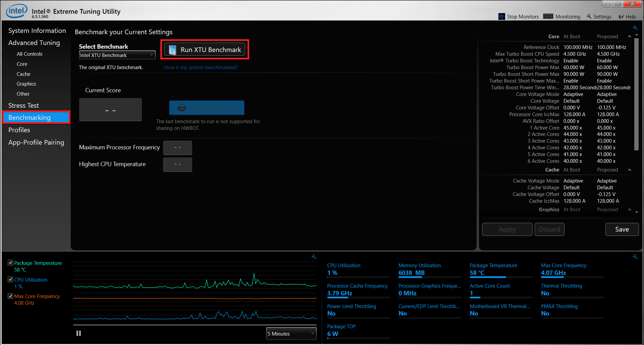This screenshot has height=345, width=644.
Task: Open wrench options for the monitor tiles
Action: [635, 257]
